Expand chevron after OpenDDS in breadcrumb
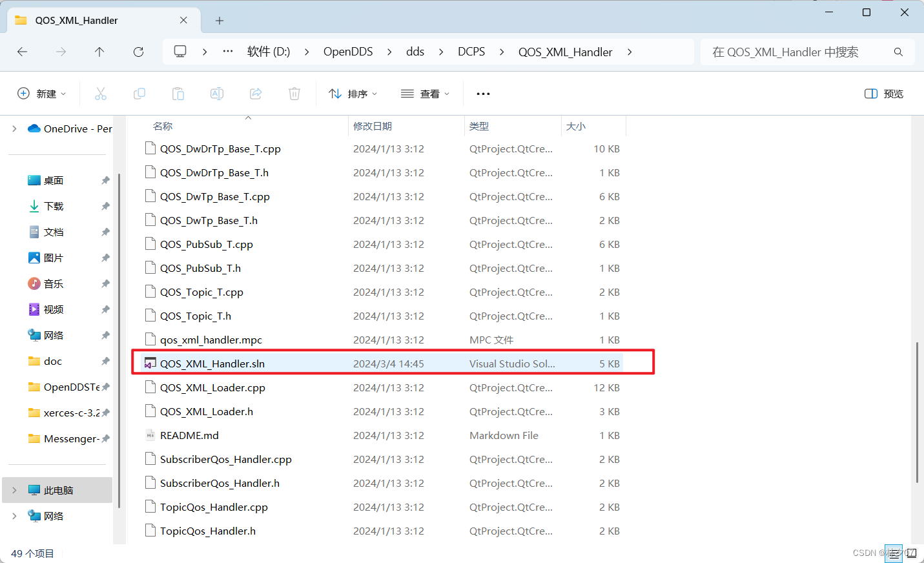924x563 pixels. 389,52
